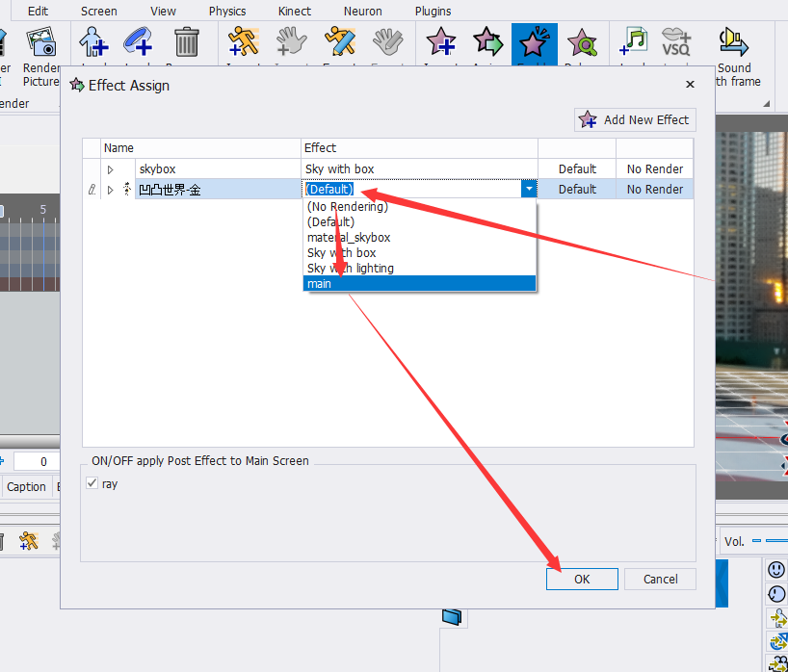Click Add New Effect button

click(x=635, y=120)
